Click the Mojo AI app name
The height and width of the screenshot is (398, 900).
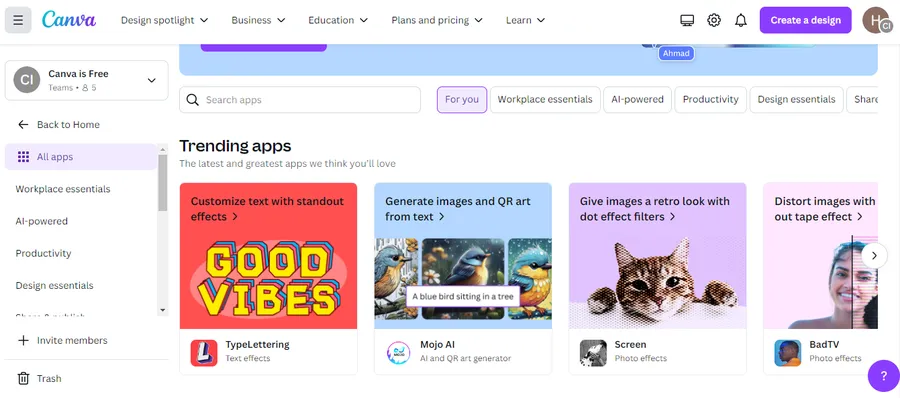coord(437,345)
